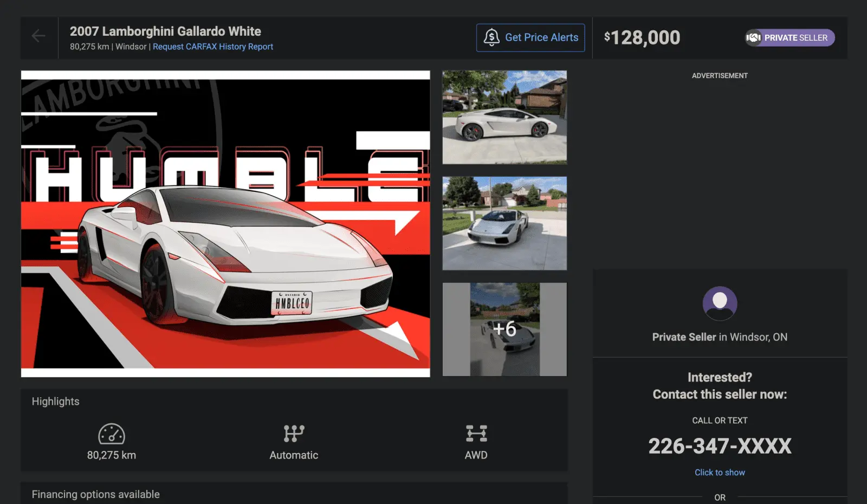The width and height of the screenshot is (867, 504).
Task: Click the ADVERTISEMENT label
Action: (x=720, y=76)
